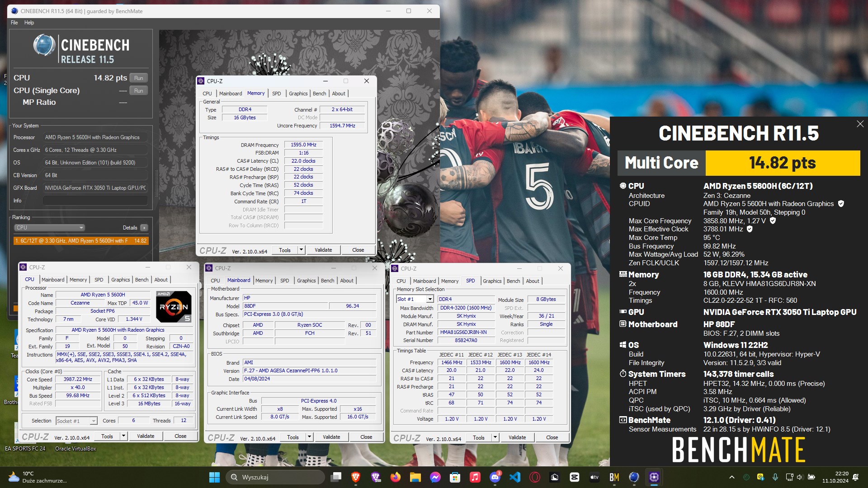Open Microsoft Store from the taskbar
This screenshot has width=868, height=488.
coord(455,477)
